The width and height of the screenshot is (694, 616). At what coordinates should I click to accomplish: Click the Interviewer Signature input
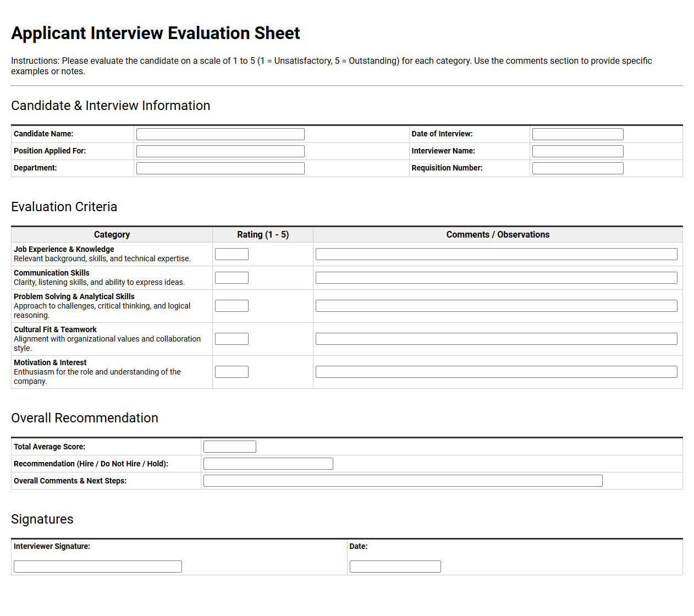[98, 566]
